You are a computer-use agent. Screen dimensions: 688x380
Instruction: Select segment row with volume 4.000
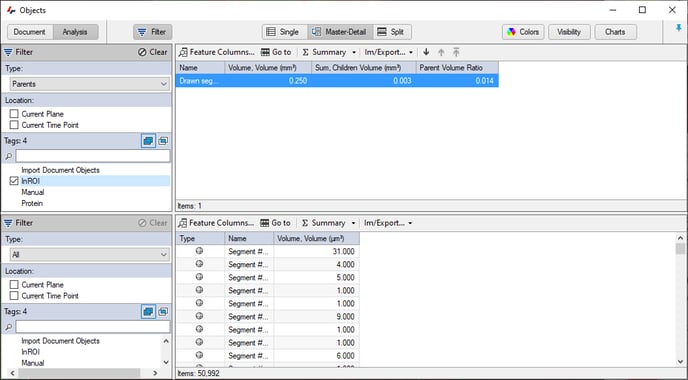pyautogui.click(x=268, y=265)
